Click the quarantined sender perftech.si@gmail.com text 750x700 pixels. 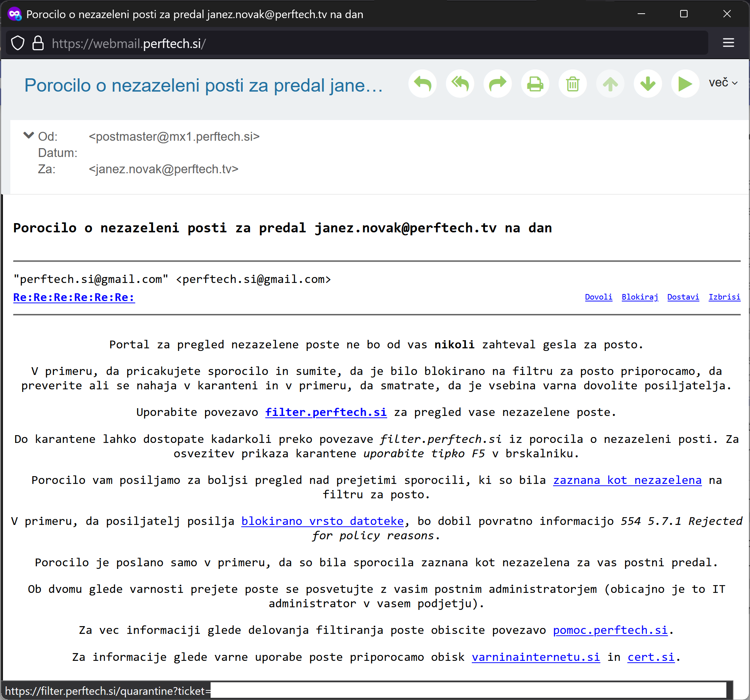(172, 280)
